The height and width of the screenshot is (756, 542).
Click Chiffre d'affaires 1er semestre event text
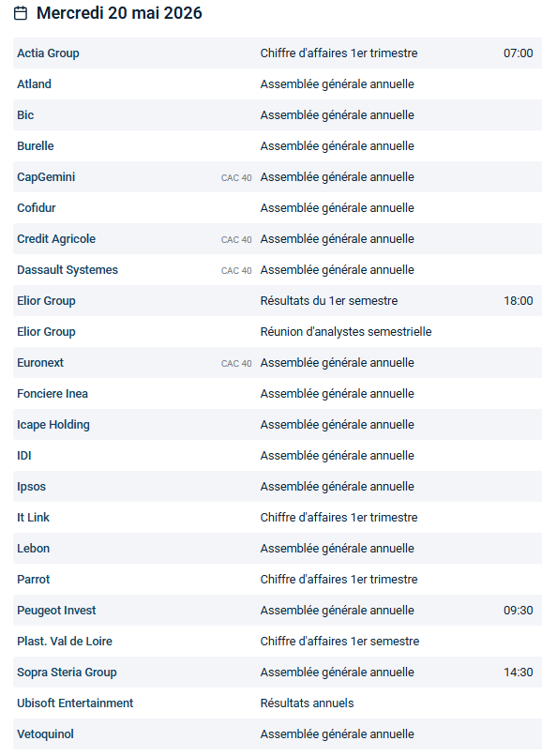click(340, 642)
